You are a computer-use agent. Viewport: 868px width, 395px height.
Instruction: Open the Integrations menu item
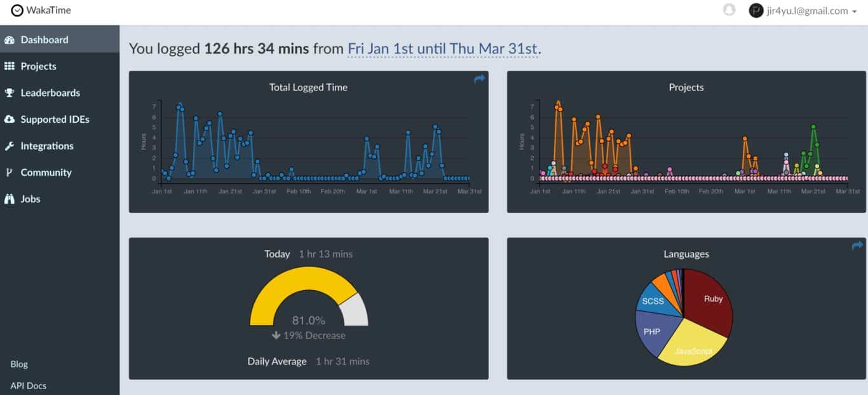pos(60,146)
